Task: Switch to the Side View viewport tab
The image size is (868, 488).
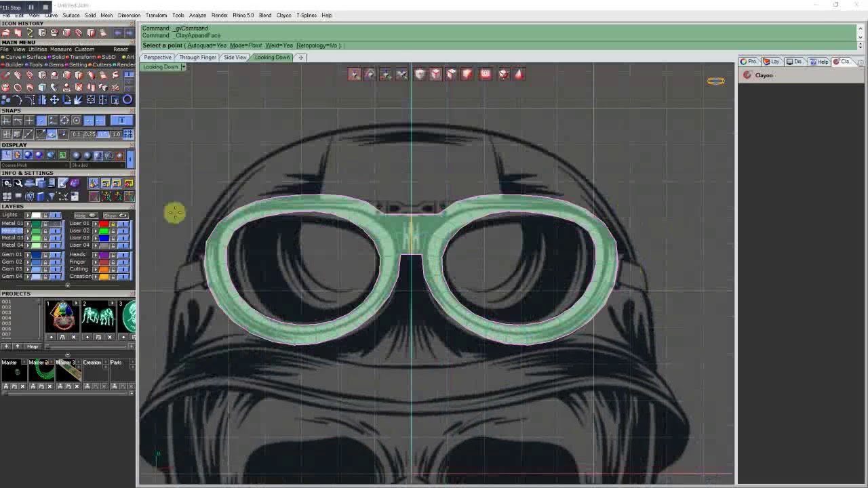Action: (235, 58)
